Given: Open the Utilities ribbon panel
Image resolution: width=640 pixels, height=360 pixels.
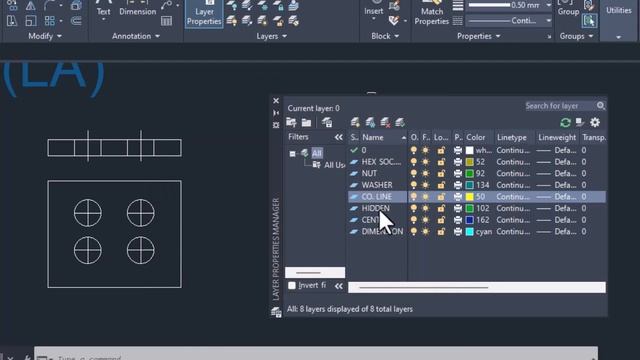Looking at the screenshot, I should tap(619, 20).
